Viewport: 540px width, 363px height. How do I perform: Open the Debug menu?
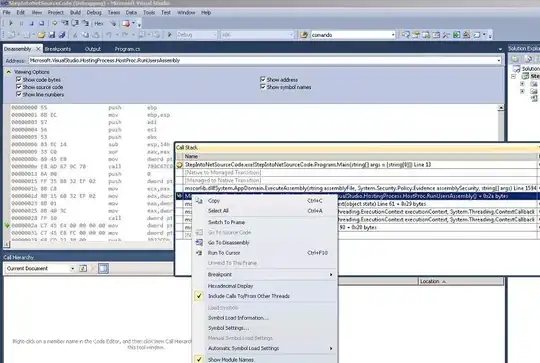coord(94,12)
